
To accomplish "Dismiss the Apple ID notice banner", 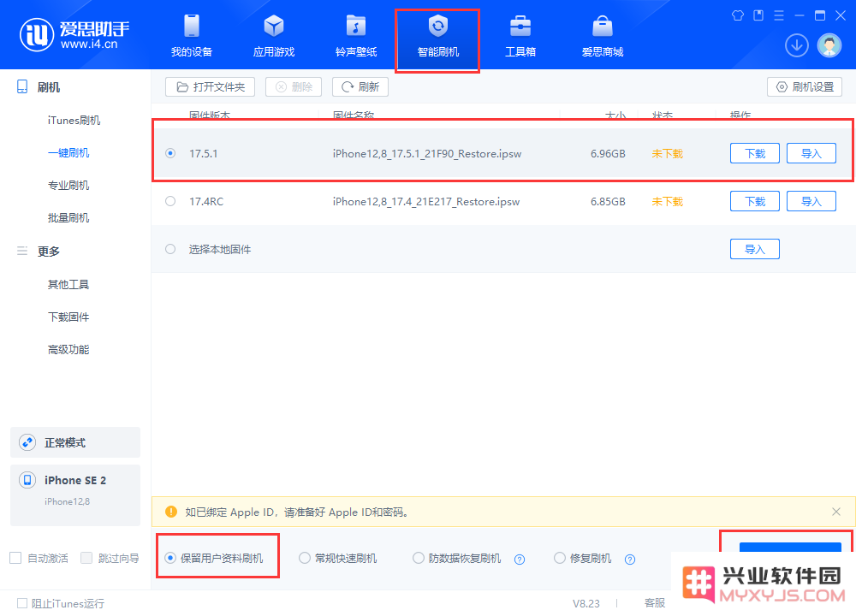I will pos(835,512).
